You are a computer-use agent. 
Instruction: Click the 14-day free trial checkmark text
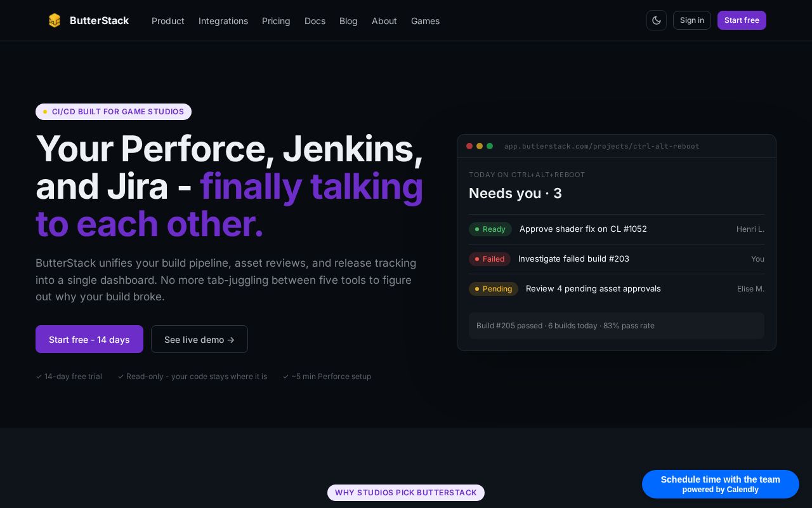tap(69, 377)
